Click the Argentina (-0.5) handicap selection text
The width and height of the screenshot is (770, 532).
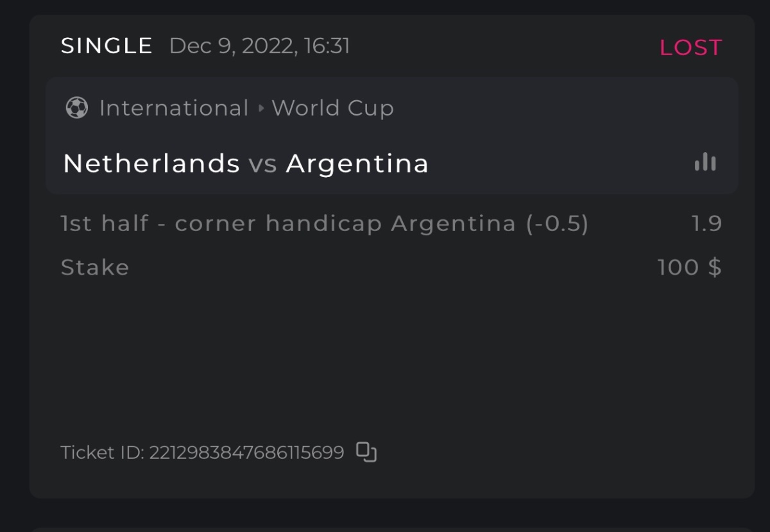coord(490,223)
